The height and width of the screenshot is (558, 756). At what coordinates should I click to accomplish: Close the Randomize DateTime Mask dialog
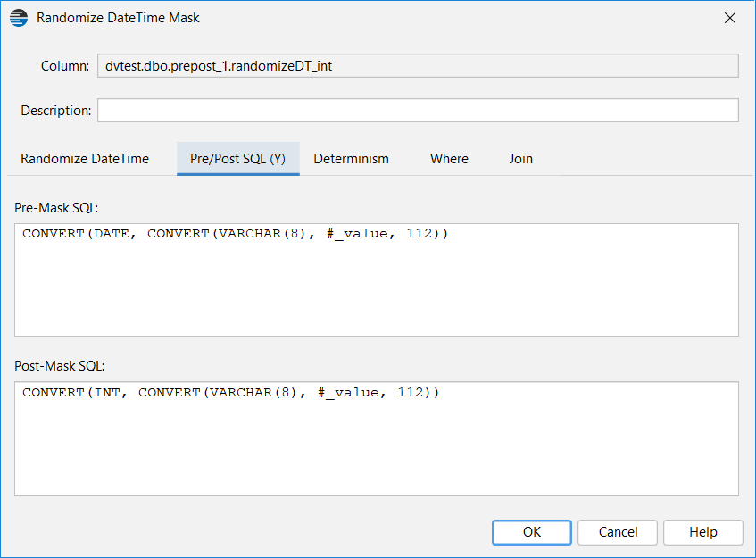730,18
